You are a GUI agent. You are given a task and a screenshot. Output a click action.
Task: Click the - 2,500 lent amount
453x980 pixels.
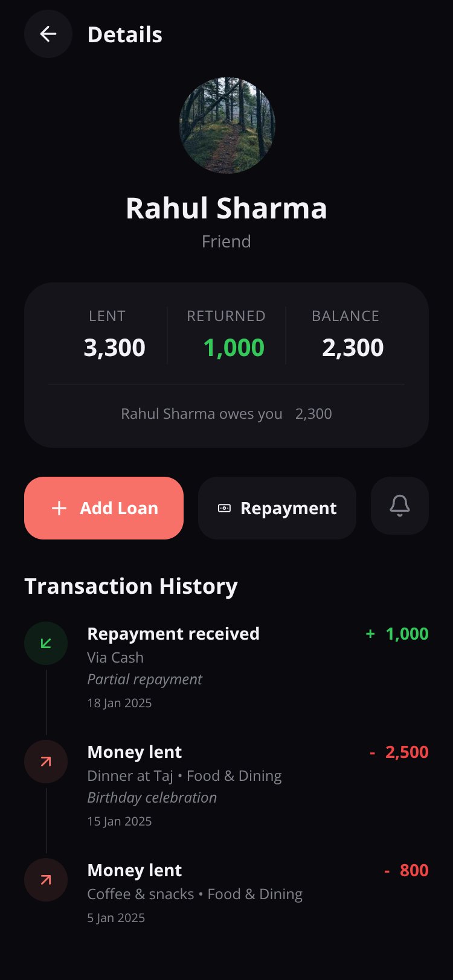click(x=399, y=752)
